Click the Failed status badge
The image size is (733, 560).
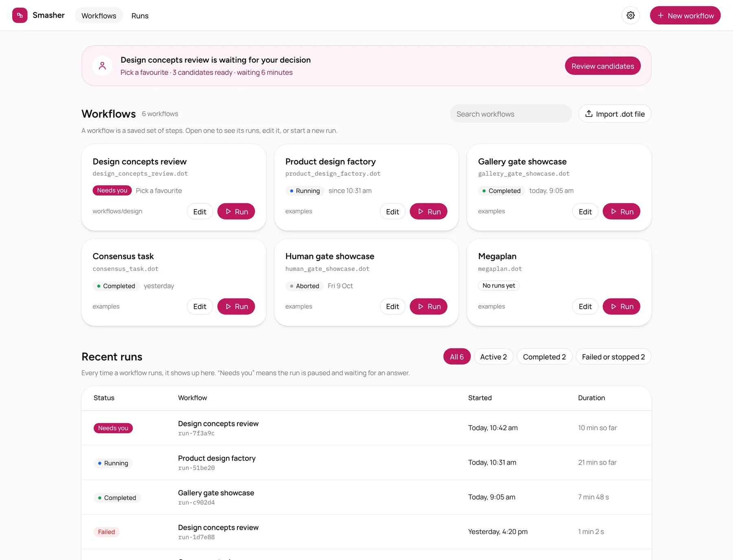point(106,532)
